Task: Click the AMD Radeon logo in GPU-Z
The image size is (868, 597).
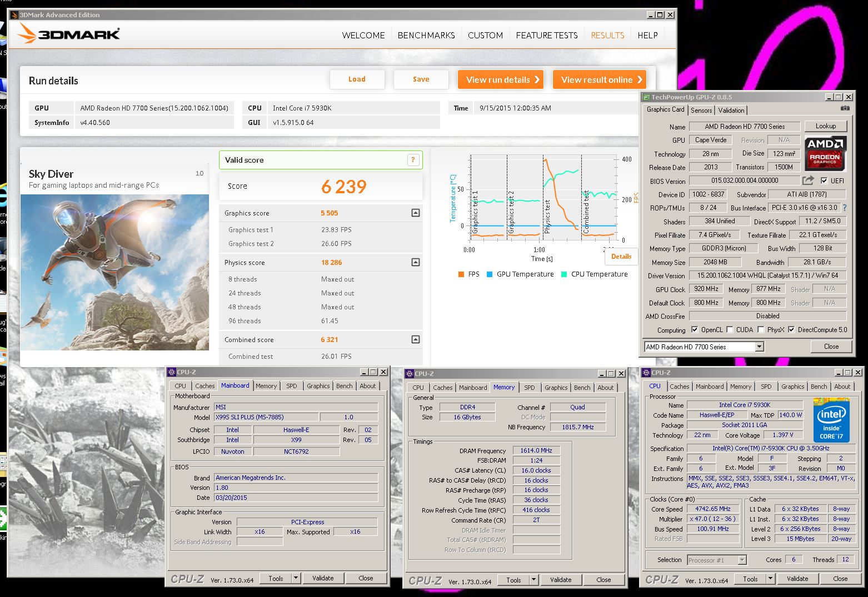Action: point(825,153)
